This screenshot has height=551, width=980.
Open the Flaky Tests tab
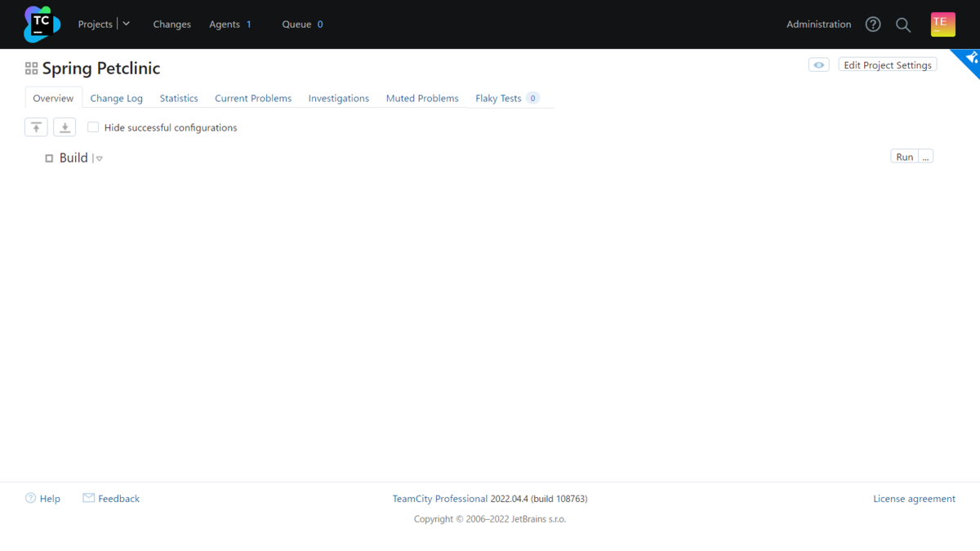point(498,98)
